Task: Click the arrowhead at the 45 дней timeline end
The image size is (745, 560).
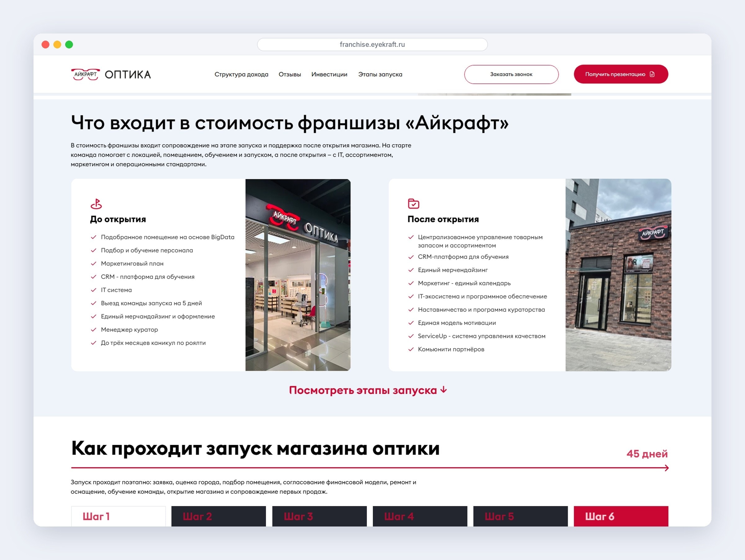Action: pos(666,468)
